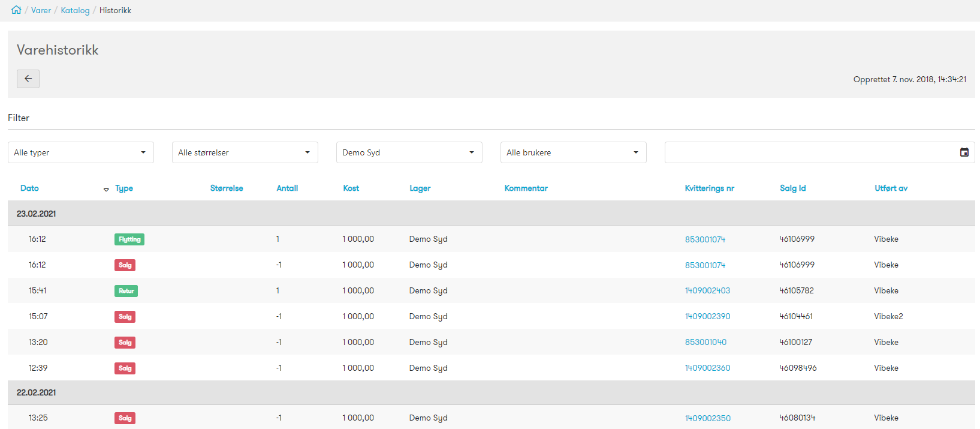Click Salg Id 46100127
Viewport: 980px width, 429px height.
[796, 342]
